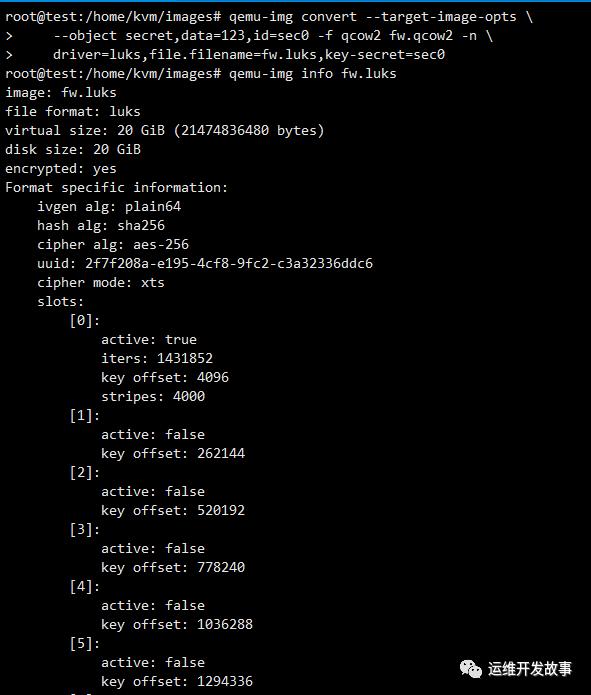Click the slot [3] header line

coord(85,529)
